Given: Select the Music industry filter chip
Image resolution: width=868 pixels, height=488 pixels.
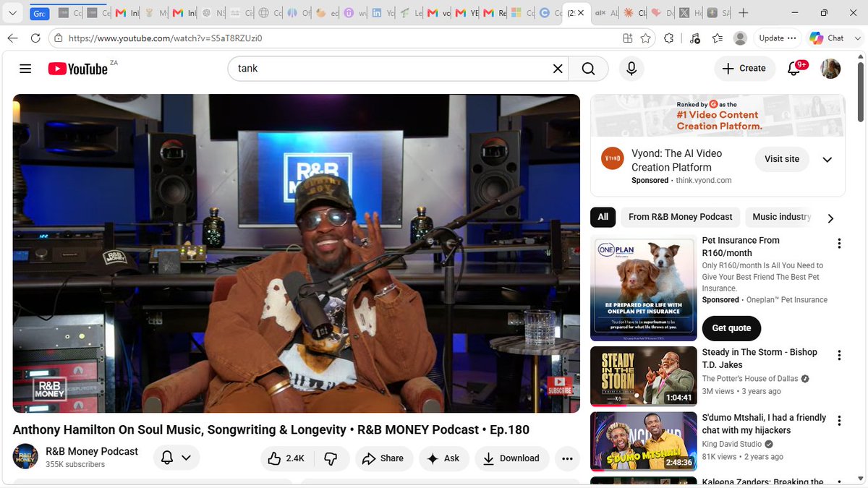Looking at the screenshot, I should [x=781, y=217].
